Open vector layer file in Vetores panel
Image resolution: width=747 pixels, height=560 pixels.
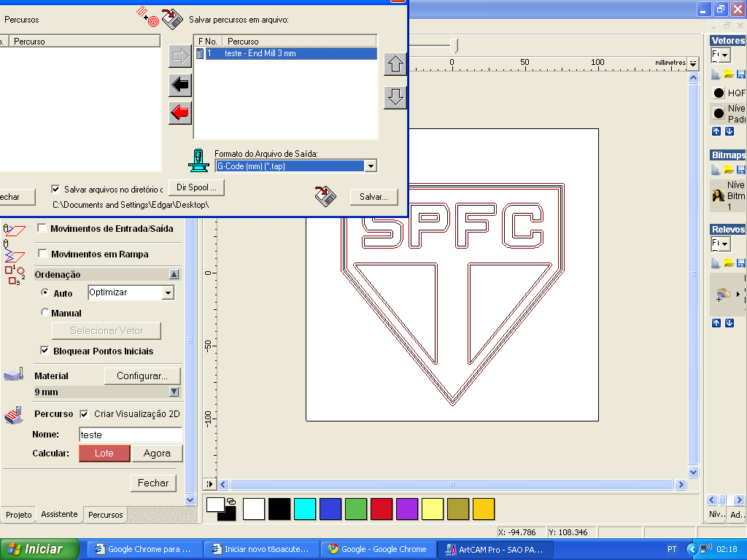pos(729,74)
